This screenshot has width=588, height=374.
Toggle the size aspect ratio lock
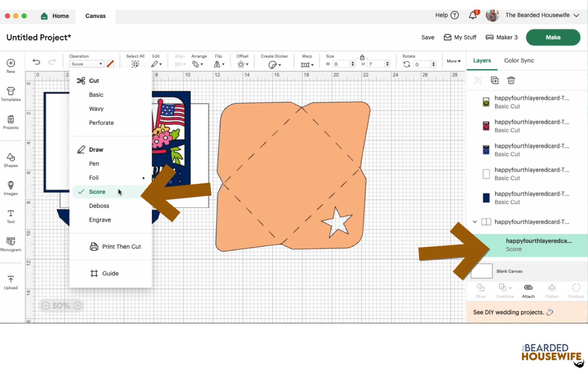pos(362,57)
